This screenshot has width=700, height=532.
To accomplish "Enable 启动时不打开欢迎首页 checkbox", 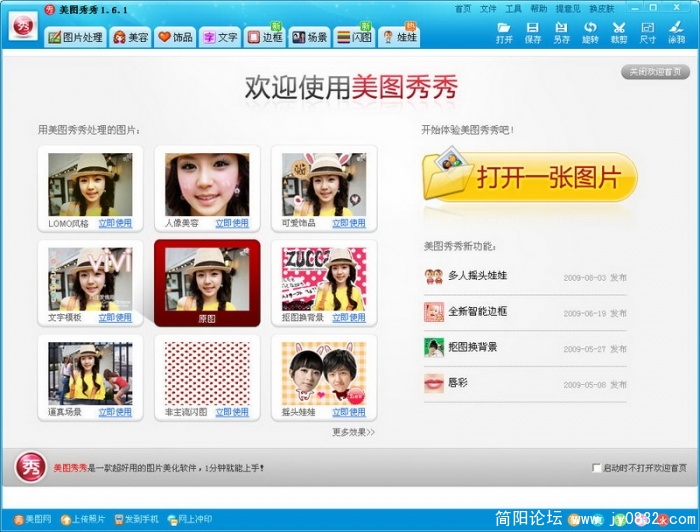I will tap(596, 468).
